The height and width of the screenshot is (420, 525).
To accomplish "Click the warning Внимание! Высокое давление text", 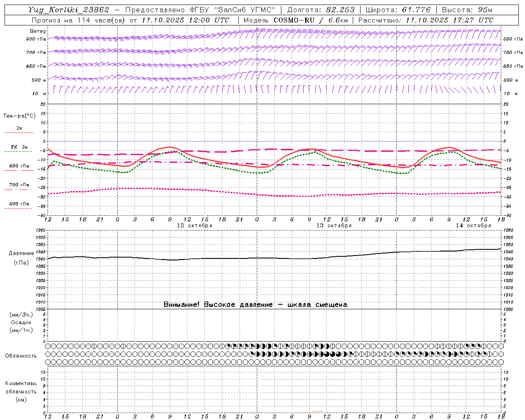I will point(218,305).
